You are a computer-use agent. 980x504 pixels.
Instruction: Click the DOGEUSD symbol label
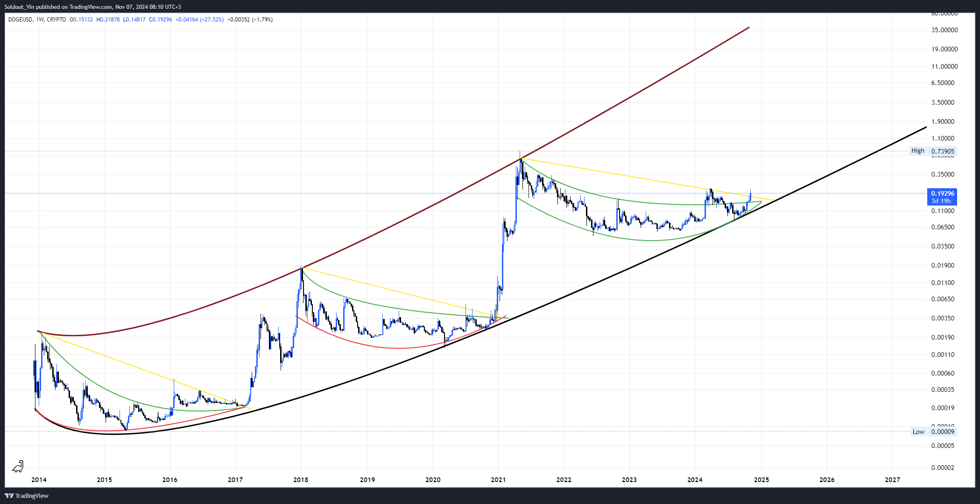tap(21, 20)
